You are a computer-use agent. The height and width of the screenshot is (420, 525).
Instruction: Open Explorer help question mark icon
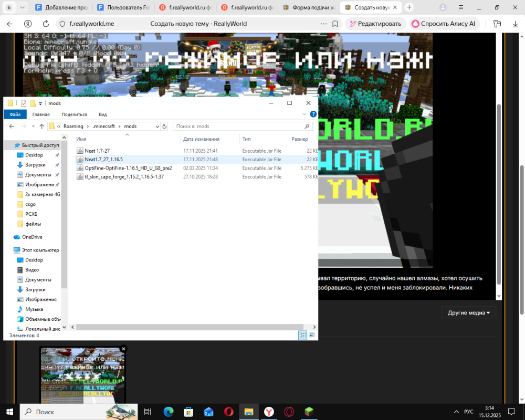click(313, 114)
